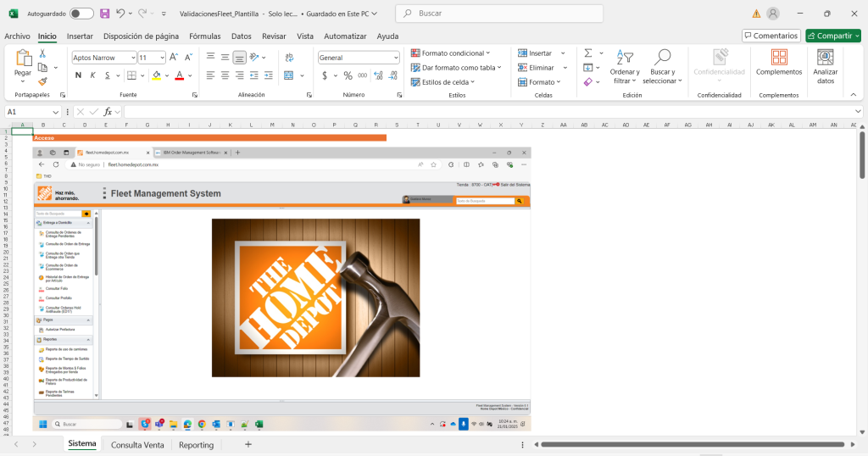Switch to the Datos ribbon tab
This screenshot has height=456, width=868.
tap(241, 36)
